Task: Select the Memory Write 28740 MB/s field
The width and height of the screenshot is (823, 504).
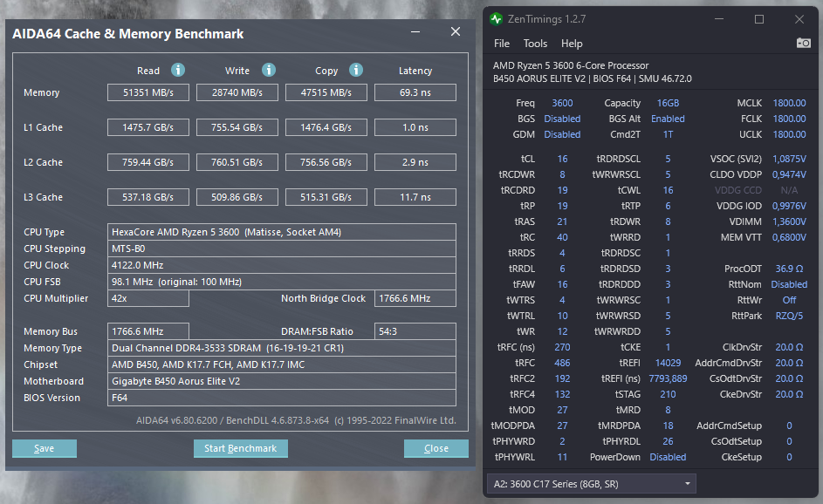Action: pos(237,92)
